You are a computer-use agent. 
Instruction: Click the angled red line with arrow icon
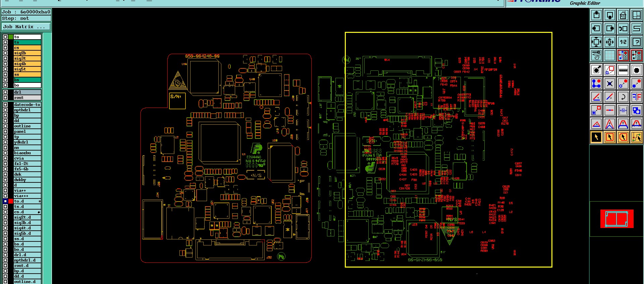click(596, 97)
